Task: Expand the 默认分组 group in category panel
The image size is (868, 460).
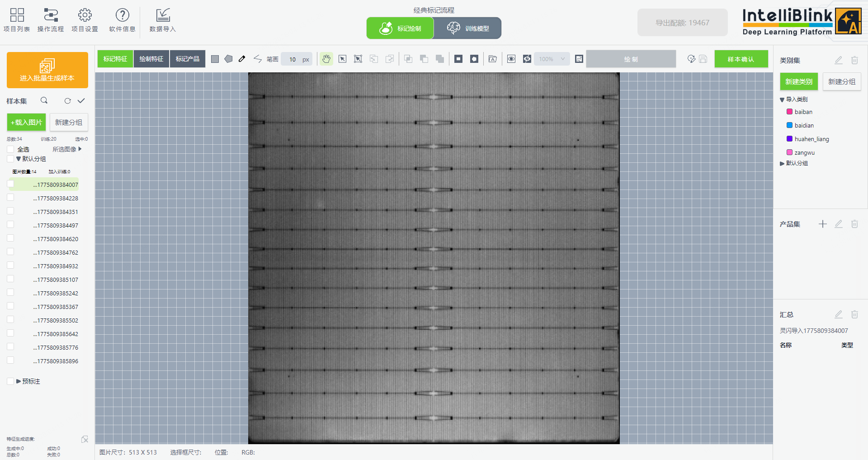Action: point(782,163)
